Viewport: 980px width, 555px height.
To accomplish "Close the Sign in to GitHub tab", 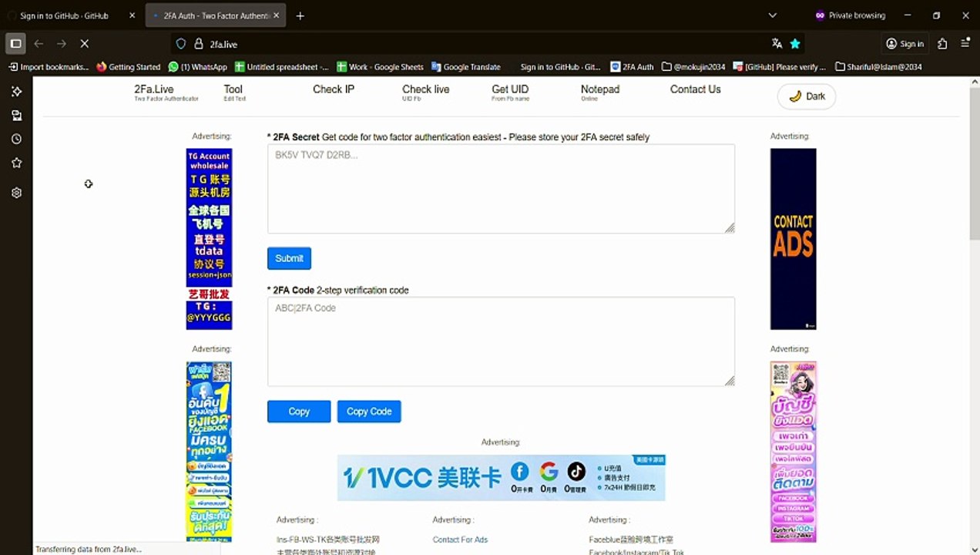I will [x=132, y=15].
